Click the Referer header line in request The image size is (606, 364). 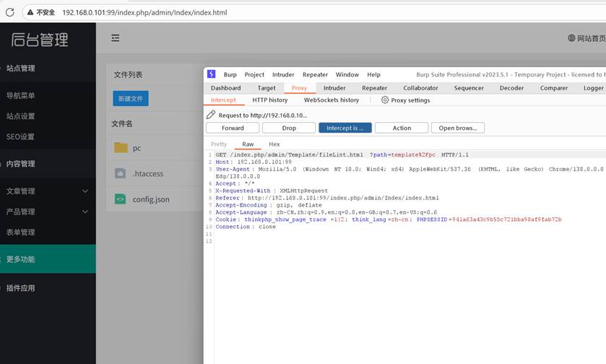(x=327, y=198)
